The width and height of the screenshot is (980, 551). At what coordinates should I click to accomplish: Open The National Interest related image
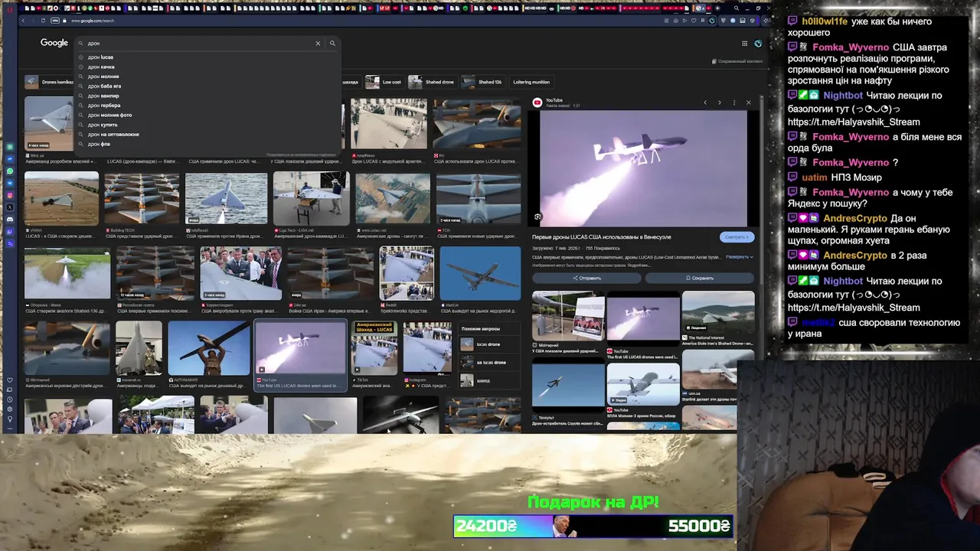tap(718, 314)
